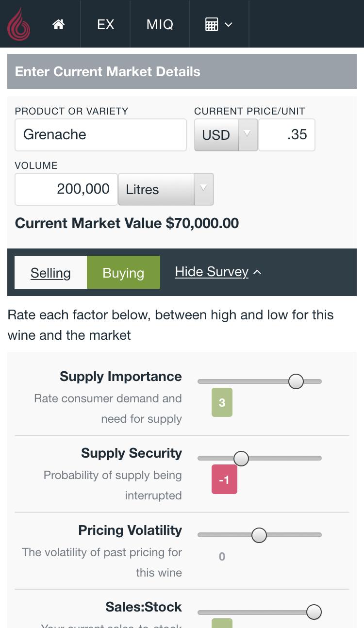Click the Pricing Volatility slider handle
This screenshot has height=628, width=364.
(x=259, y=535)
